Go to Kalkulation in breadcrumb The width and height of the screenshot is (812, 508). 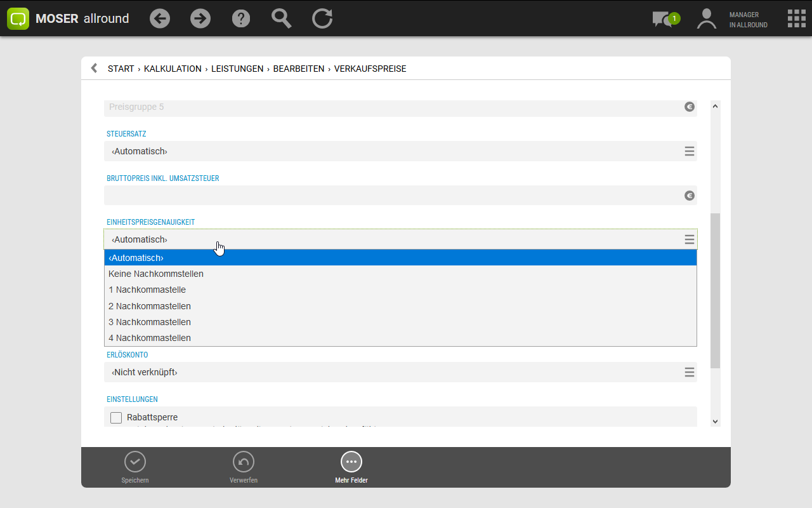pos(173,69)
